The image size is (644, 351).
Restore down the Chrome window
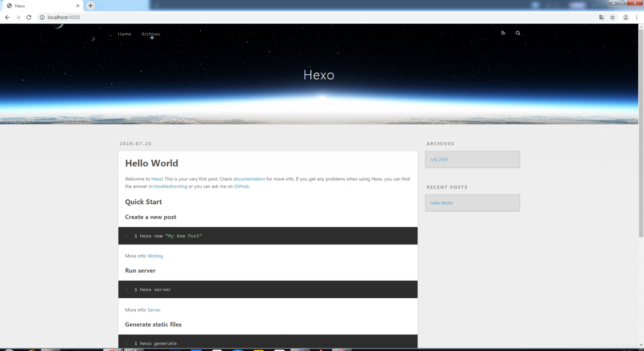[622, 3]
